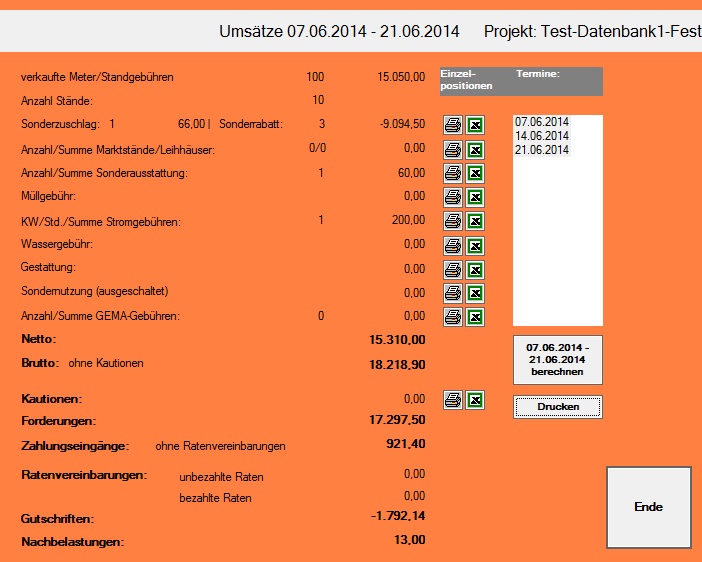Select date 21.06.2014 in Termine list
This screenshot has height=562, width=702.
tap(541, 150)
